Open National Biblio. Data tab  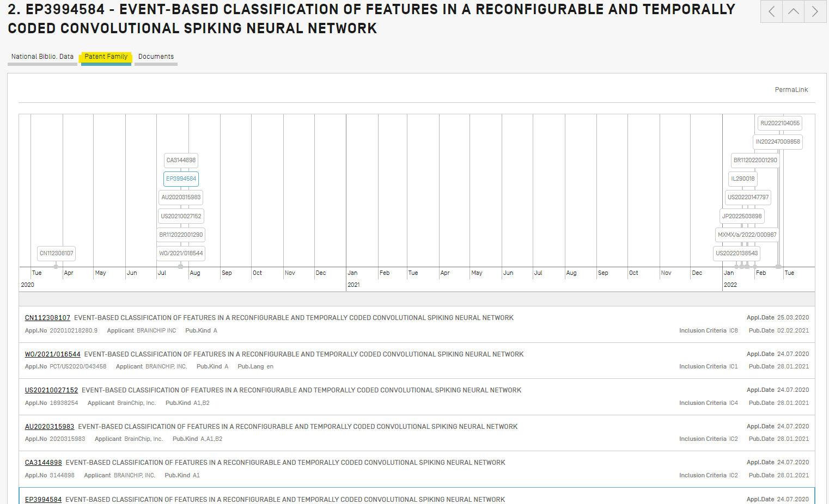coord(42,57)
